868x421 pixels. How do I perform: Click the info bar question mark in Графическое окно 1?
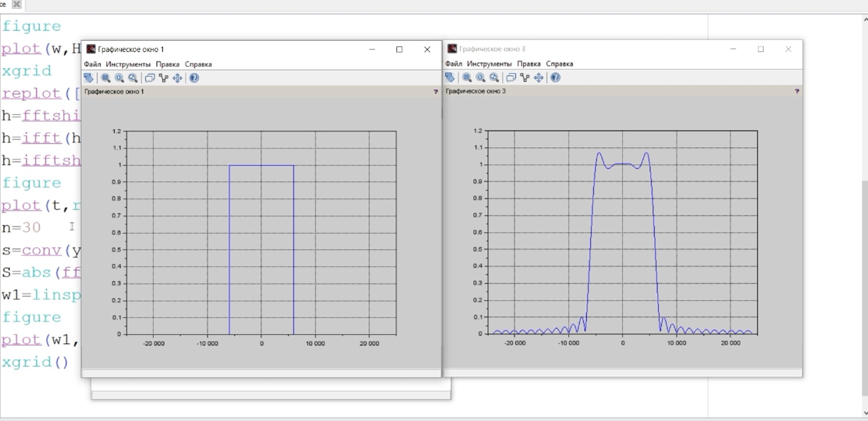435,91
